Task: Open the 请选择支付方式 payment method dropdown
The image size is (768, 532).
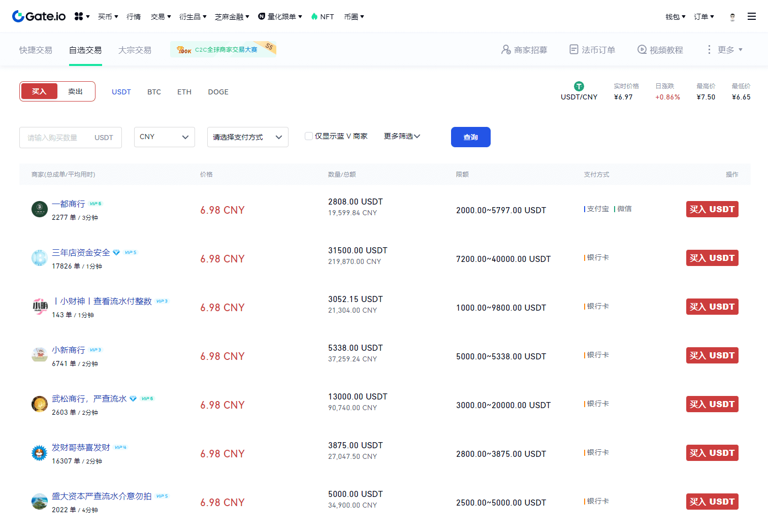Action: 247,137
